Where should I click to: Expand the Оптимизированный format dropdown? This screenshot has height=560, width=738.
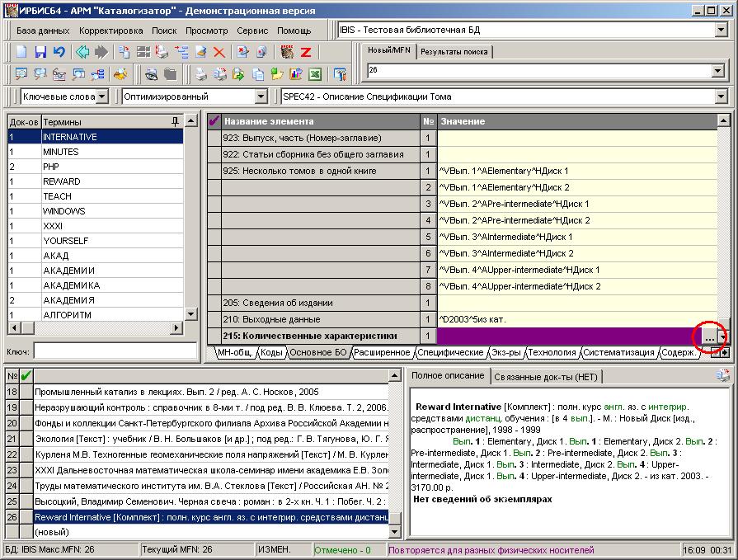(261, 96)
